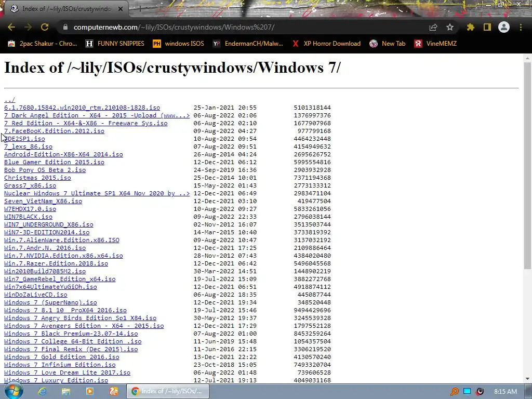
Task: Open the FUNNY SNIPPIES bookmark
Action: pyautogui.click(x=115, y=44)
